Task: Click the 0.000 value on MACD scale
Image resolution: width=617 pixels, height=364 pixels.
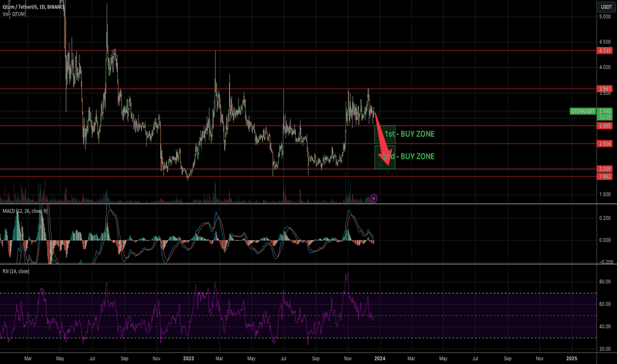Action: pos(605,240)
